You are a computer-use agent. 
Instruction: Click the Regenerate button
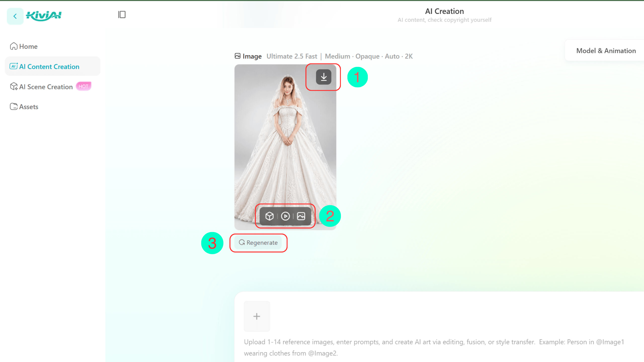click(x=258, y=243)
